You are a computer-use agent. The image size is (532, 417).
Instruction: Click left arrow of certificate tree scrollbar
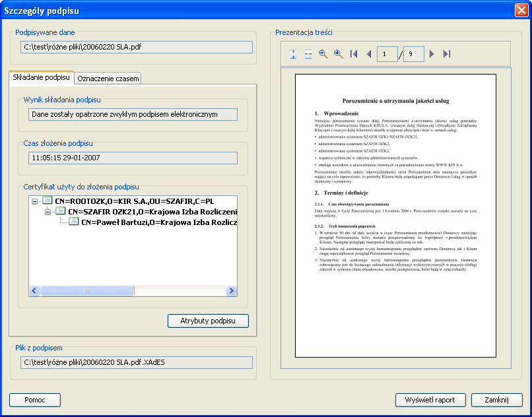[34, 290]
